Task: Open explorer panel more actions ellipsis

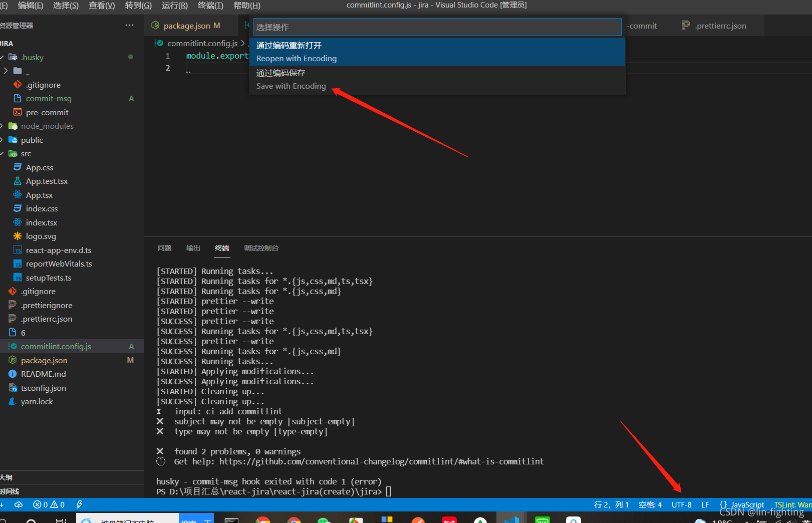Action: [129, 25]
